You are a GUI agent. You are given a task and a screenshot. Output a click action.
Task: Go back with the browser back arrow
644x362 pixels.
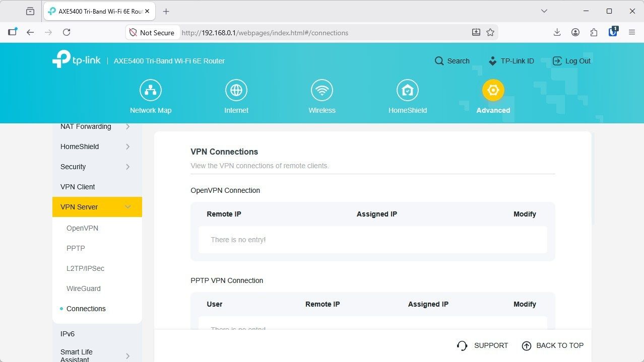30,32
